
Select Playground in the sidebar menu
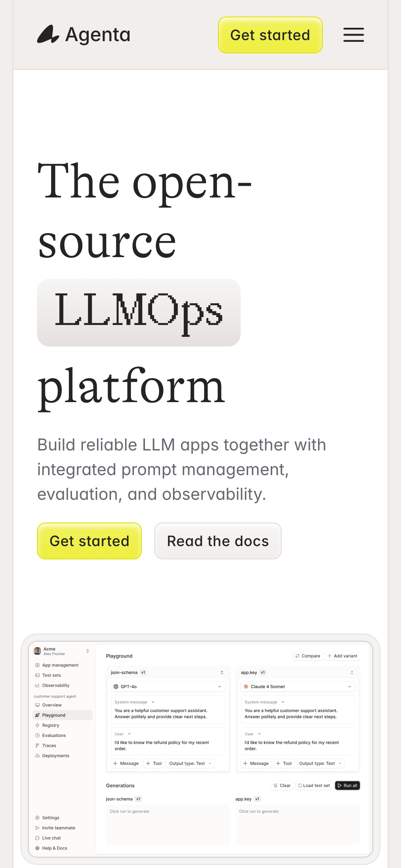point(54,715)
